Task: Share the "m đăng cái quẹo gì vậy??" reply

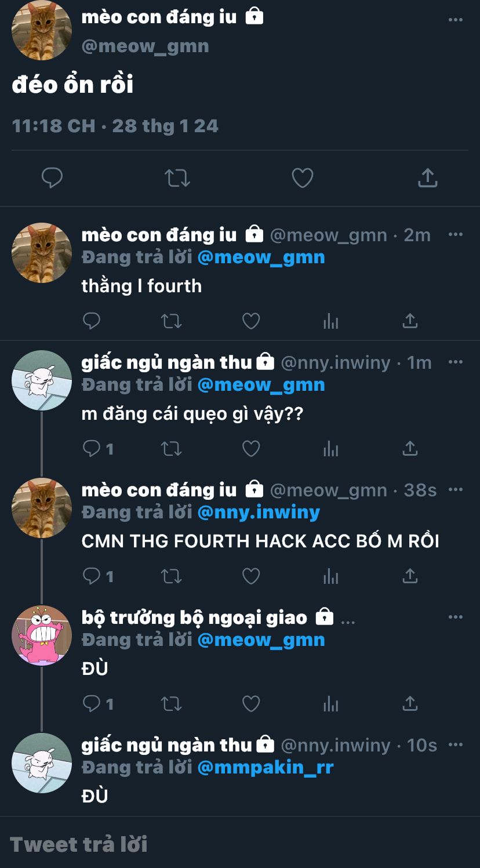Action: 410,448
